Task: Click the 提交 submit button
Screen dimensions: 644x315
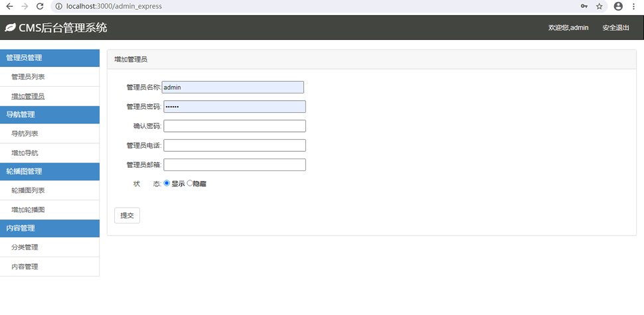Action: 127,216
